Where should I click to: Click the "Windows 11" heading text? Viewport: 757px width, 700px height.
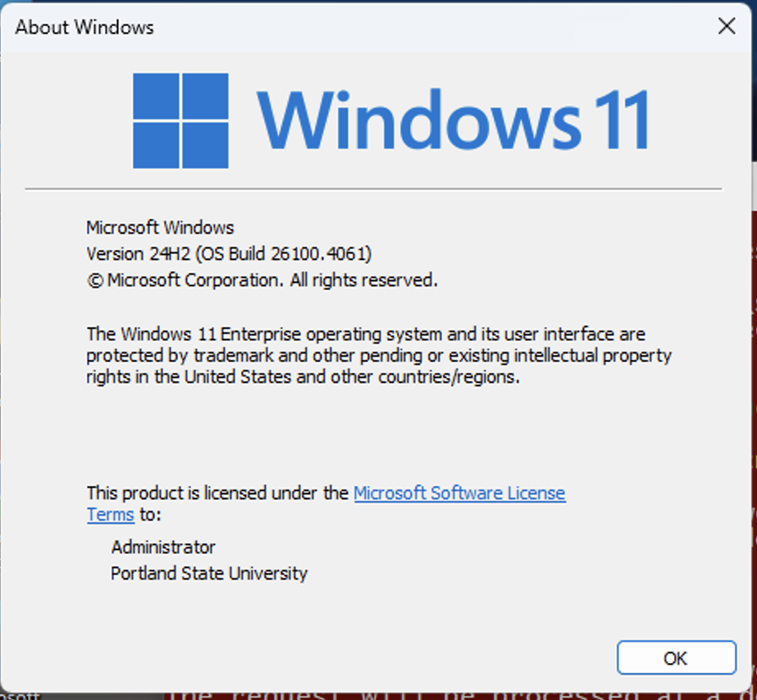click(x=453, y=120)
